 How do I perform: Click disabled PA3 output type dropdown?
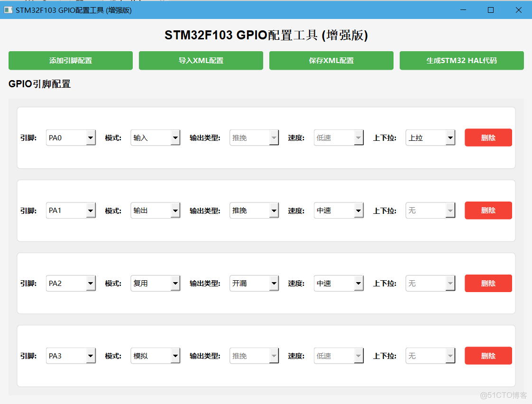tap(254, 356)
